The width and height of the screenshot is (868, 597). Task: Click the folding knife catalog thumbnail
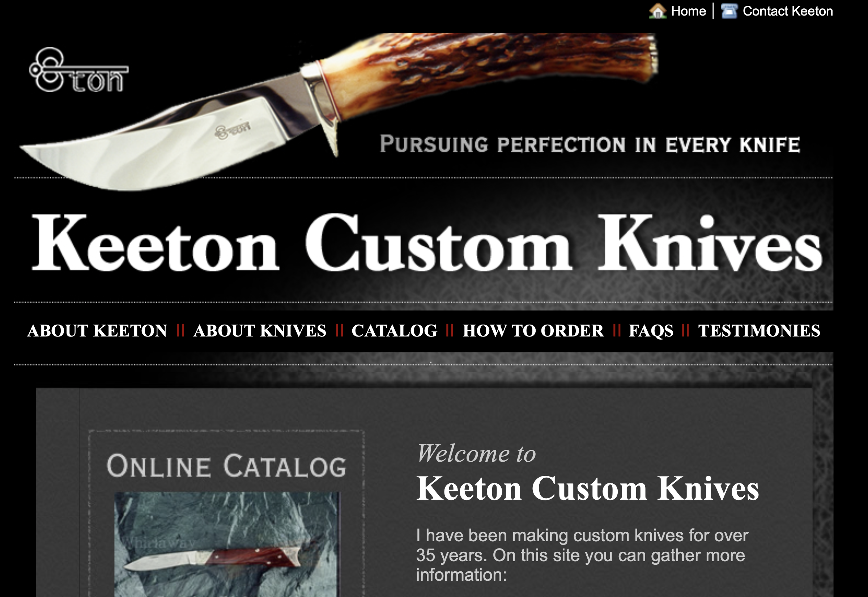[227, 545]
